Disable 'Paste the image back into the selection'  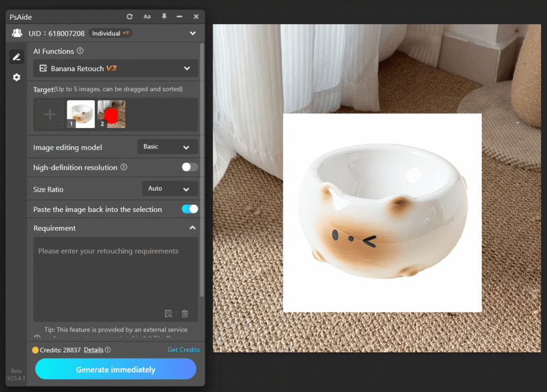click(190, 209)
